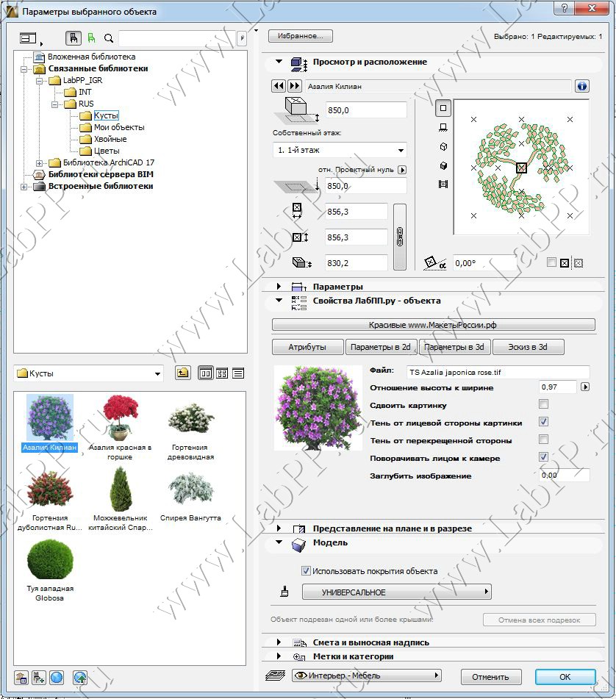The image size is (616, 699).
Task: Click the rotation angle icon
Action: coord(434,262)
